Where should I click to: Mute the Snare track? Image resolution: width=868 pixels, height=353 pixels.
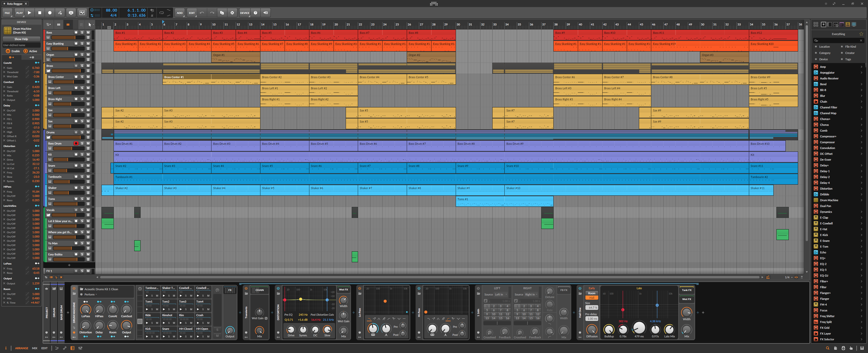(x=88, y=165)
